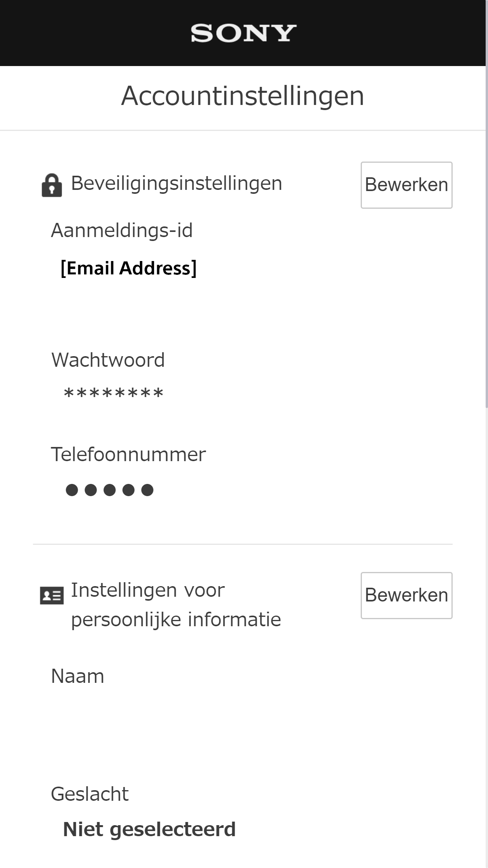Click the Geslacht field label
Image resolution: width=488 pixels, height=868 pixels.
click(90, 794)
